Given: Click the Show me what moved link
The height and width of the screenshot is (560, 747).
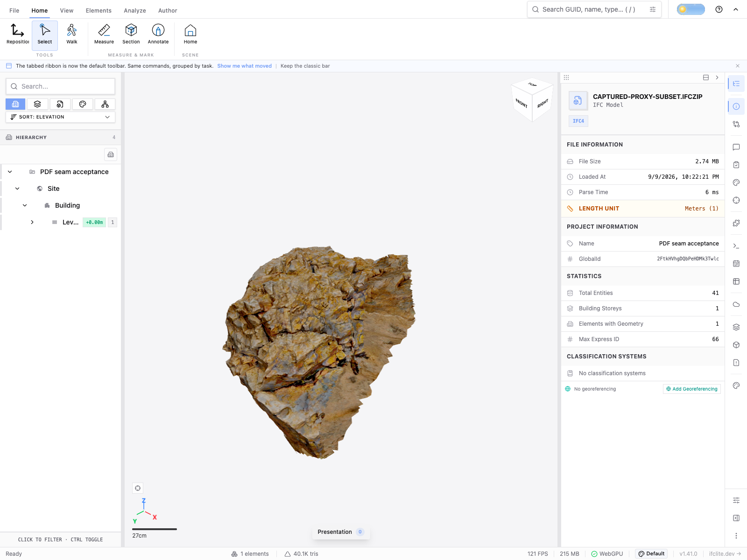Looking at the screenshot, I should (x=244, y=66).
